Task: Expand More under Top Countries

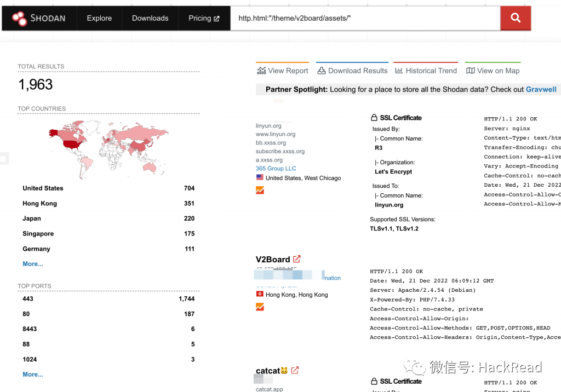Action: click(32, 264)
